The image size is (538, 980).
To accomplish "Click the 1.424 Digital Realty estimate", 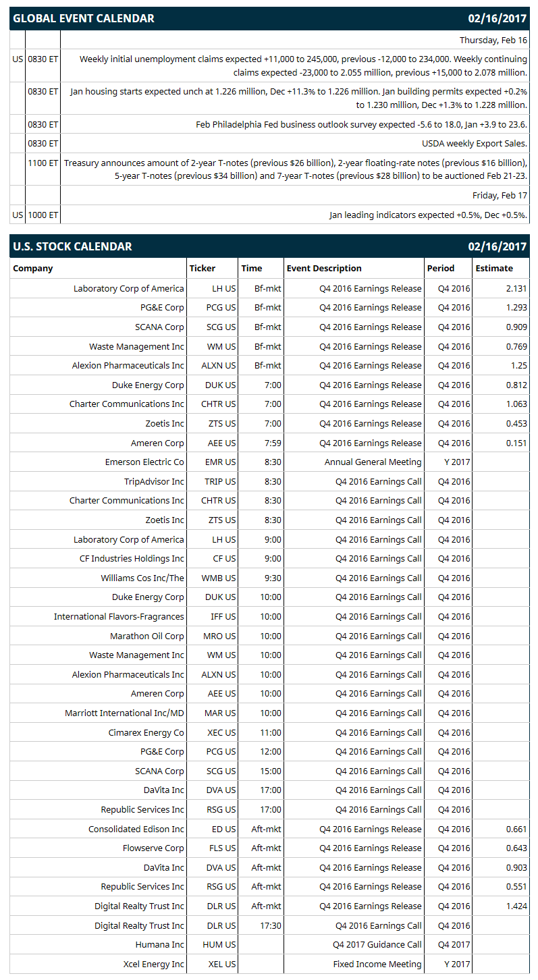I will click(x=516, y=906).
